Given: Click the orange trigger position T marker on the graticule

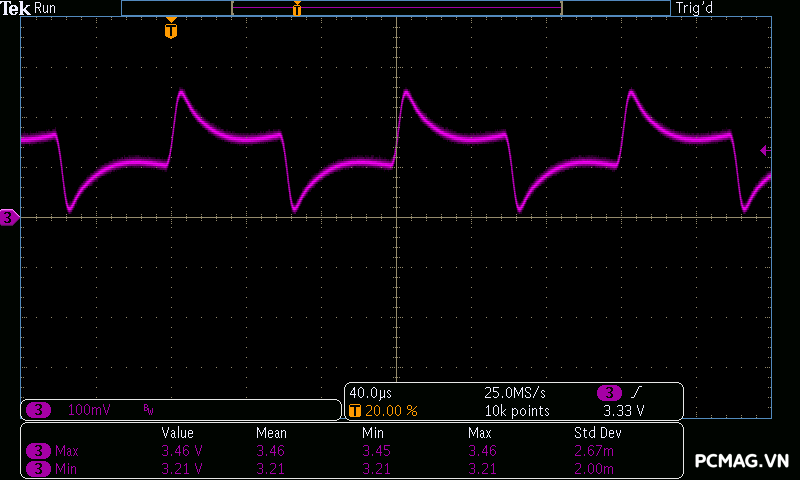Looking at the screenshot, I should [171, 31].
